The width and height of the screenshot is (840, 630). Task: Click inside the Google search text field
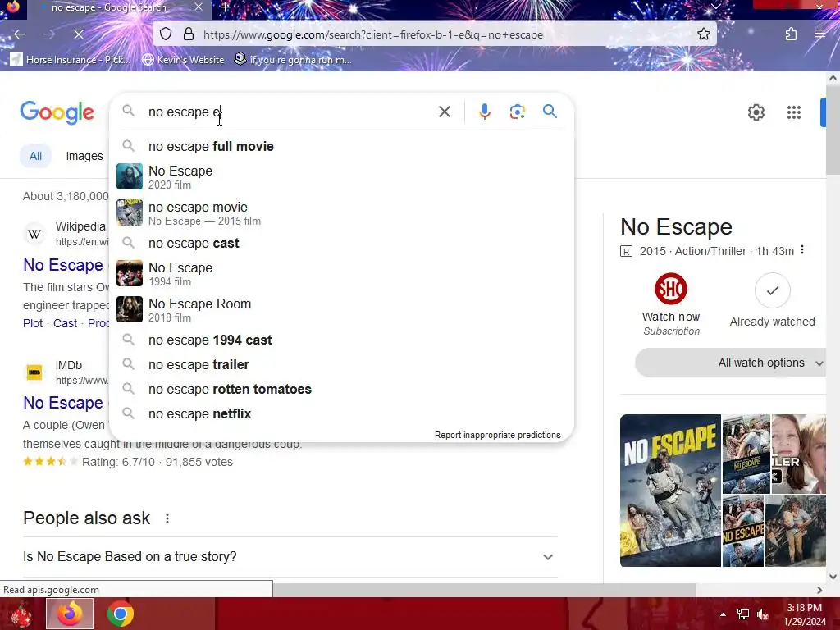click(290, 112)
